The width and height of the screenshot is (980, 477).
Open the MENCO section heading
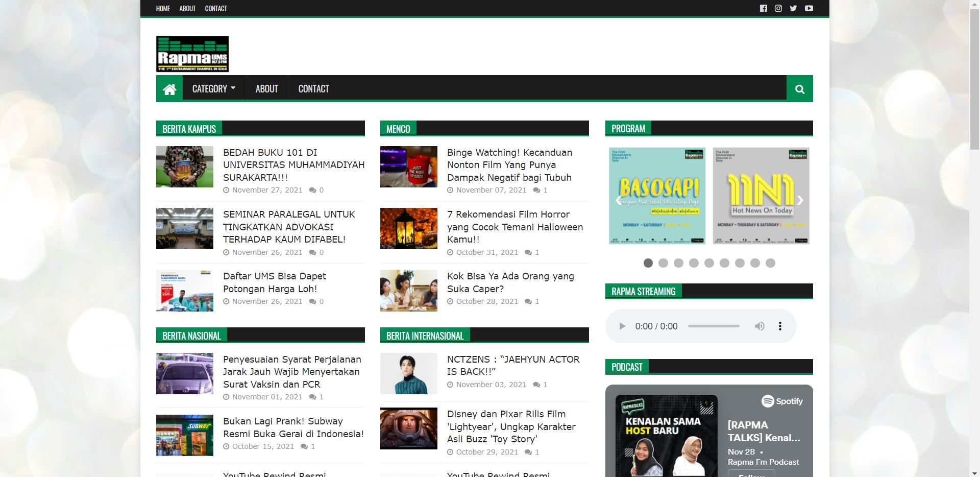click(x=398, y=129)
